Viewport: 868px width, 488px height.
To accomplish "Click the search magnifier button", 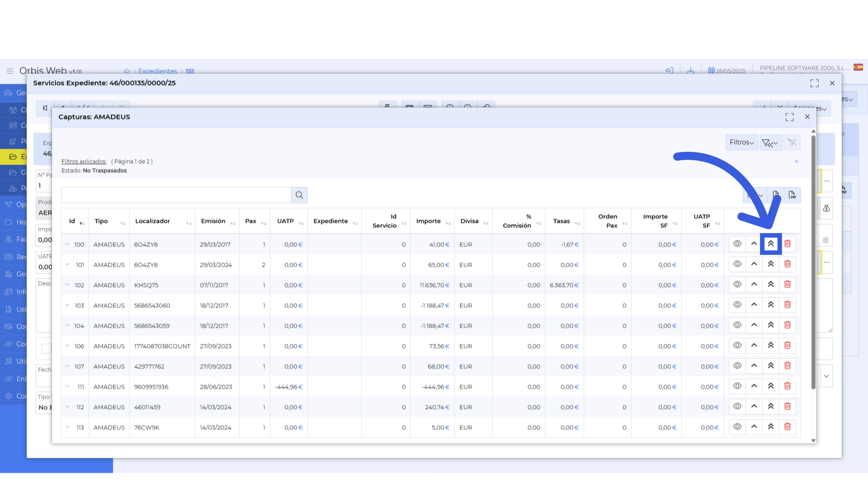I will click(299, 195).
